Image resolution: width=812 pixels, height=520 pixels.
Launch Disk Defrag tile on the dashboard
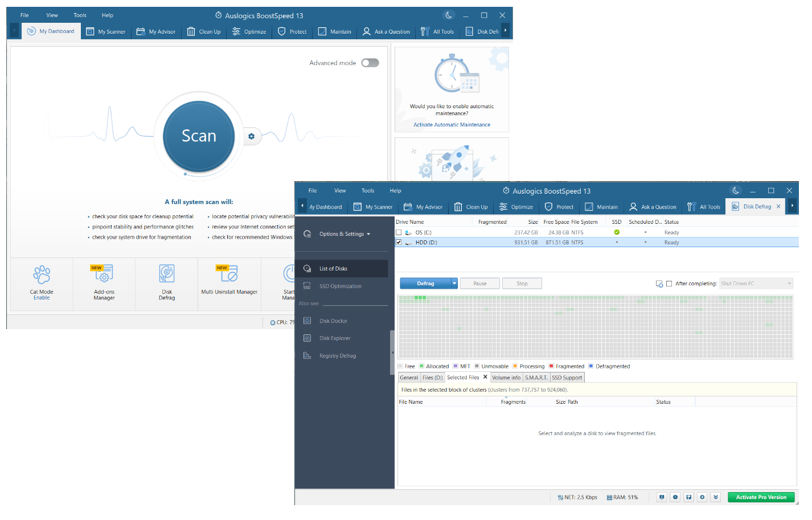pyautogui.click(x=167, y=282)
